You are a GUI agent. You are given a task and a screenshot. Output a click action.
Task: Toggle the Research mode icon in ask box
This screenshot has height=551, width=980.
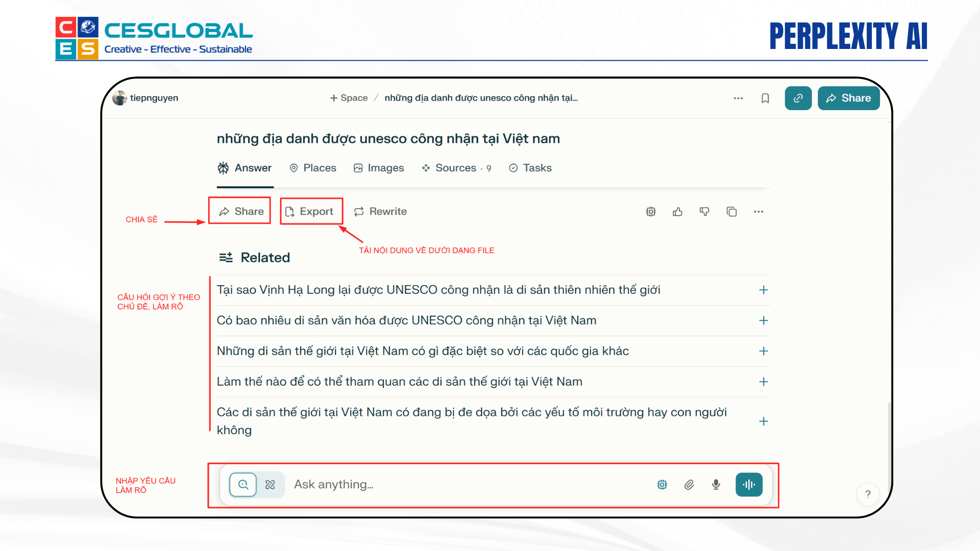[x=271, y=485]
